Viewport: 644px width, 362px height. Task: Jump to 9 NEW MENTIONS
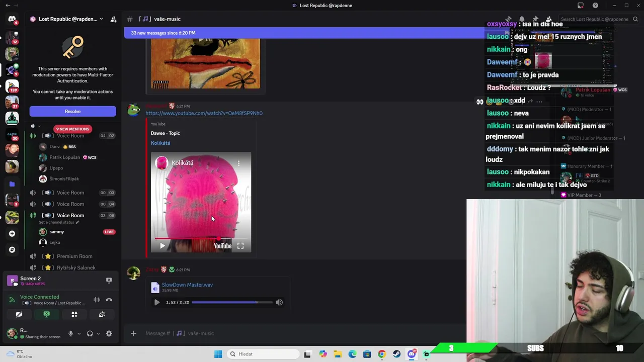[x=73, y=129]
